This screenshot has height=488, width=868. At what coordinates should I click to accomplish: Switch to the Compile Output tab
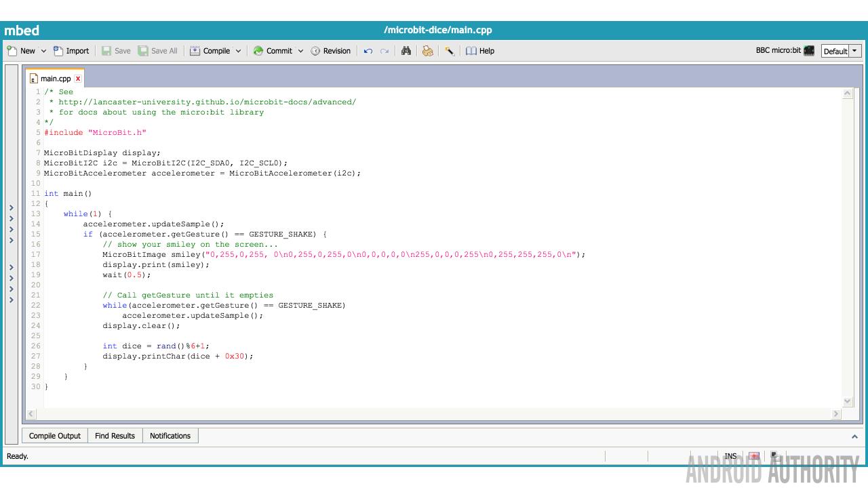[55, 436]
